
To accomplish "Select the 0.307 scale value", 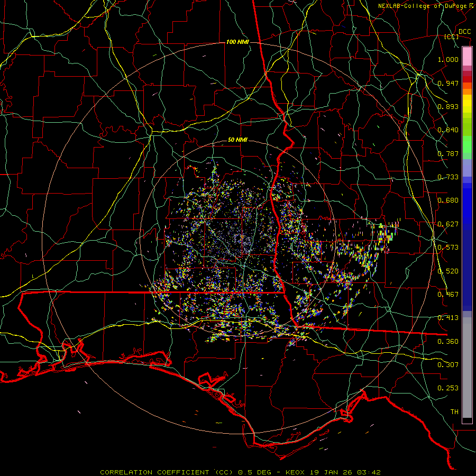I will pos(448,365).
